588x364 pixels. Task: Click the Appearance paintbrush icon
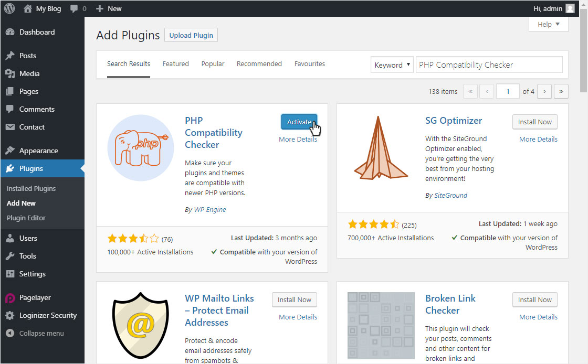coord(10,151)
